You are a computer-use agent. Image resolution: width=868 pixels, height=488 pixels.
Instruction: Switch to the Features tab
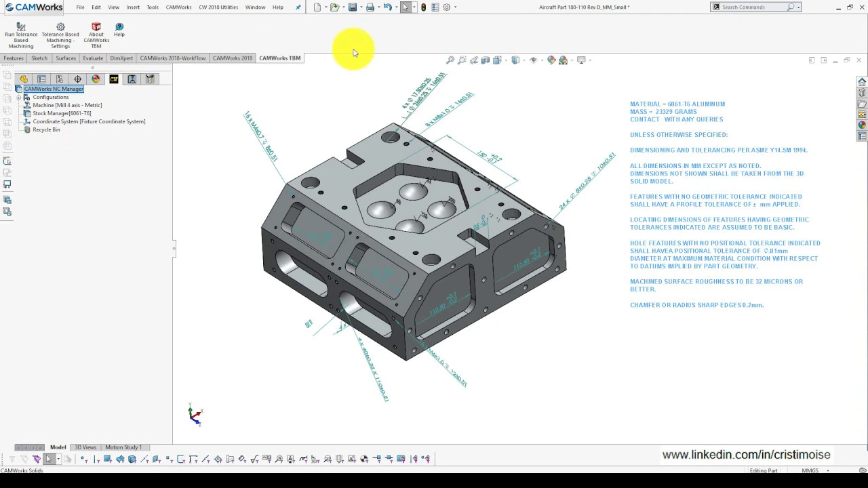click(x=14, y=58)
